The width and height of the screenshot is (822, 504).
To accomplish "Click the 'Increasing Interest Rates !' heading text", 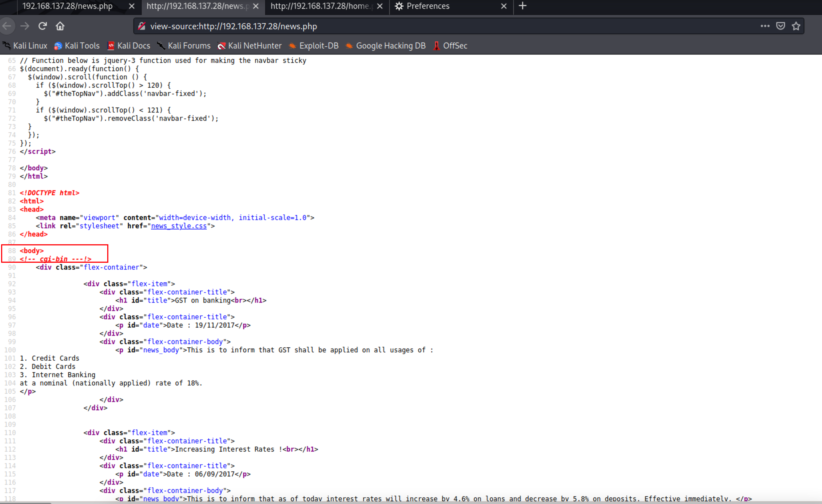I will (x=229, y=449).
